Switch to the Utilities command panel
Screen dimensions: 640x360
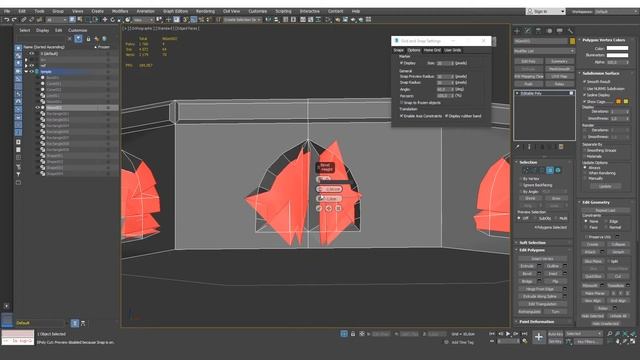point(570,31)
